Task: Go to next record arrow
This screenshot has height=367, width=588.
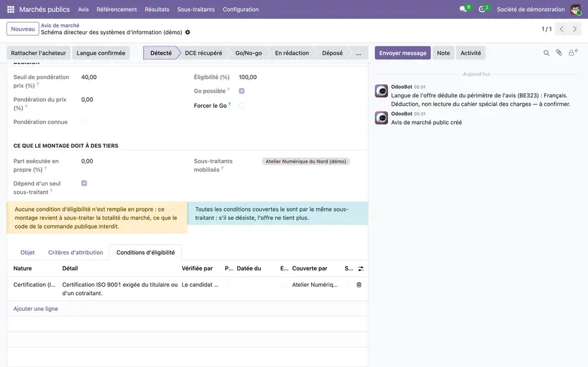Action: pos(574,29)
